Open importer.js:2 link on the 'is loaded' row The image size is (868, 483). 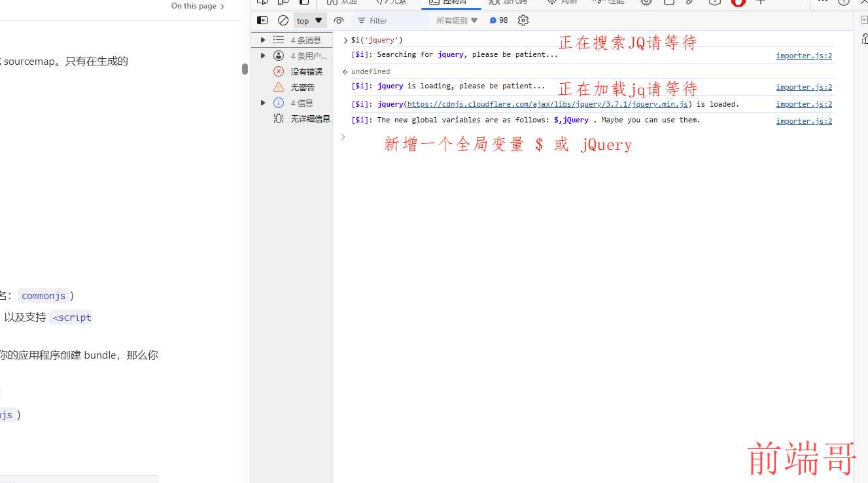(804, 104)
